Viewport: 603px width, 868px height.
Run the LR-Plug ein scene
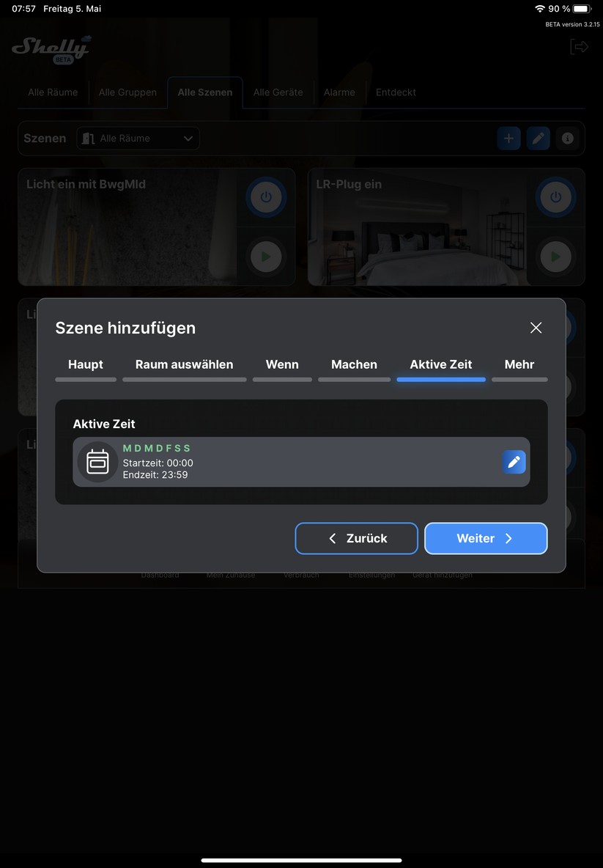(x=555, y=257)
